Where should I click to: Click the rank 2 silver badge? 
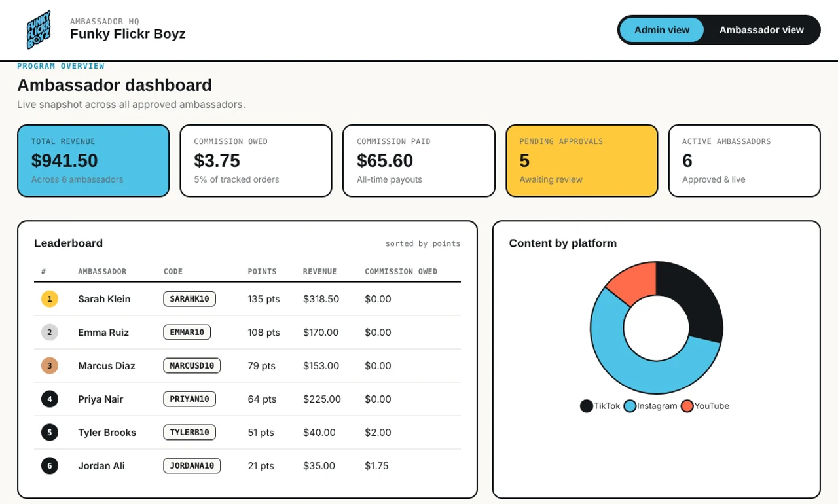click(x=50, y=333)
